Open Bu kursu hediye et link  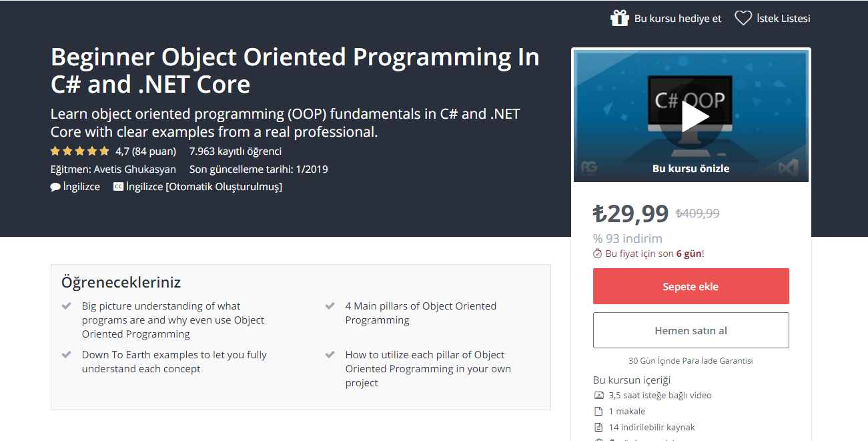coord(666,18)
